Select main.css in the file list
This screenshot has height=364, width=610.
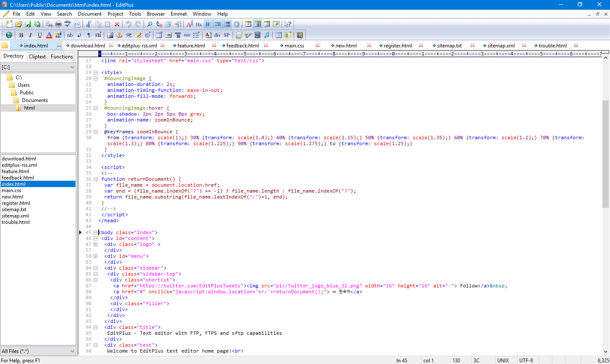pyautogui.click(x=13, y=190)
